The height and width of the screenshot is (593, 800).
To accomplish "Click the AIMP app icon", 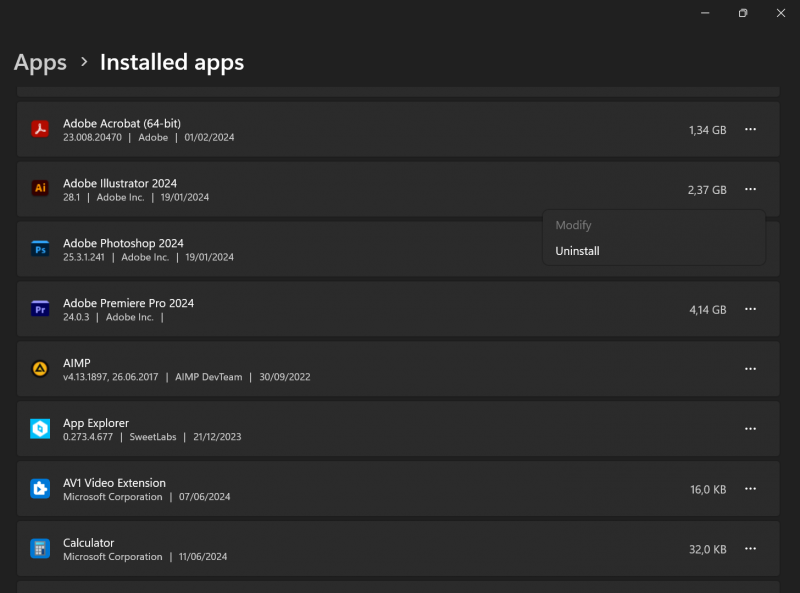I will point(40,369).
